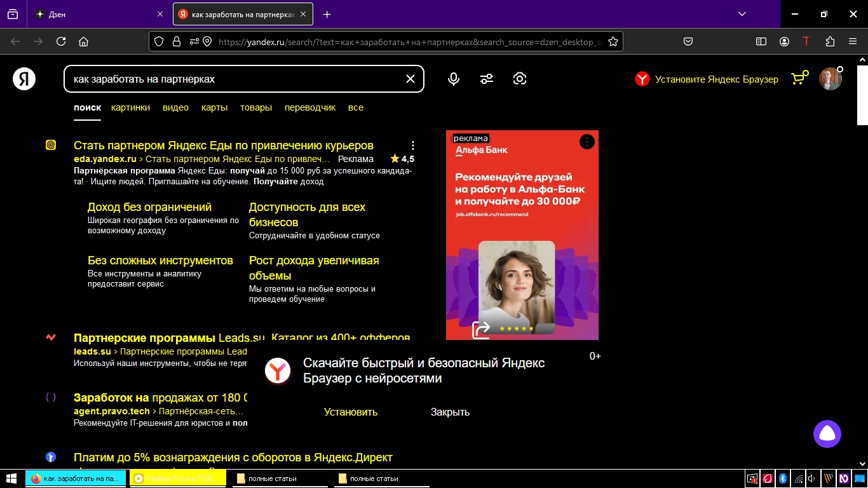Open tracking protection shield in address bar
The height and width of the screenshot is (488, 868).
[x=159, y=41]
